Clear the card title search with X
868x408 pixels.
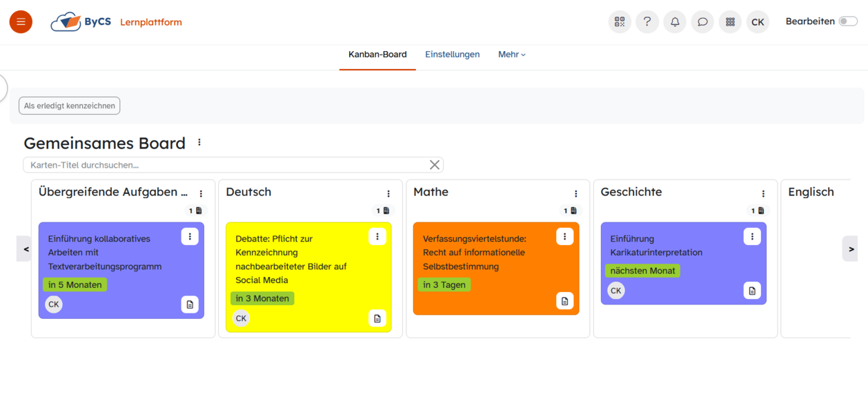[x=435, y=165]
